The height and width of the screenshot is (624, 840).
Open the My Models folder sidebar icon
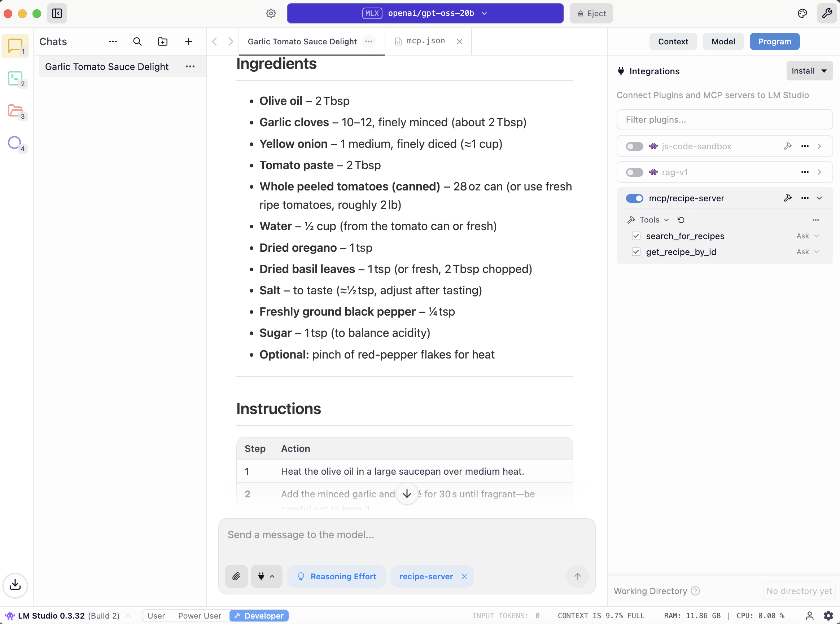tap(15, 111)
